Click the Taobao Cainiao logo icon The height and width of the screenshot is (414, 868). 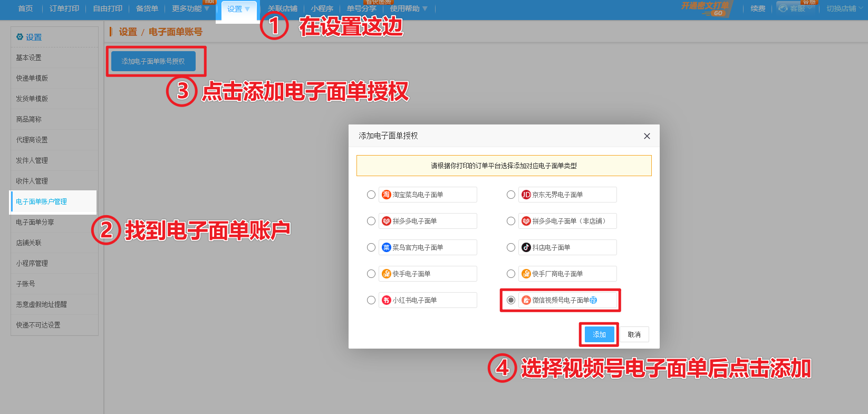(x=387, y=195)
